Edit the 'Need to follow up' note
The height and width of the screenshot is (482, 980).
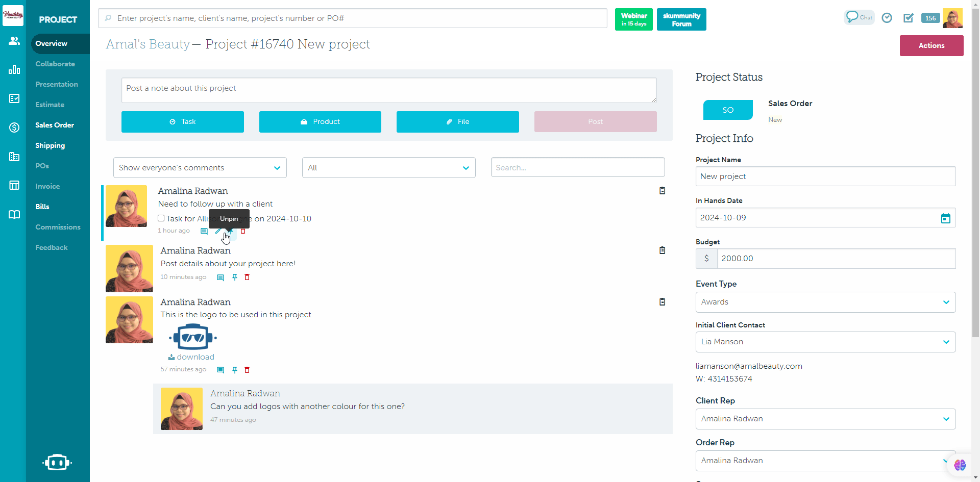point(218,232)
